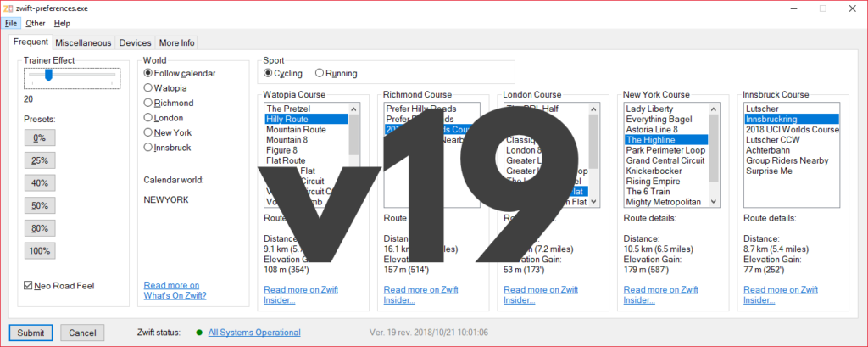Select Knickerbocker route

[666, 171]
